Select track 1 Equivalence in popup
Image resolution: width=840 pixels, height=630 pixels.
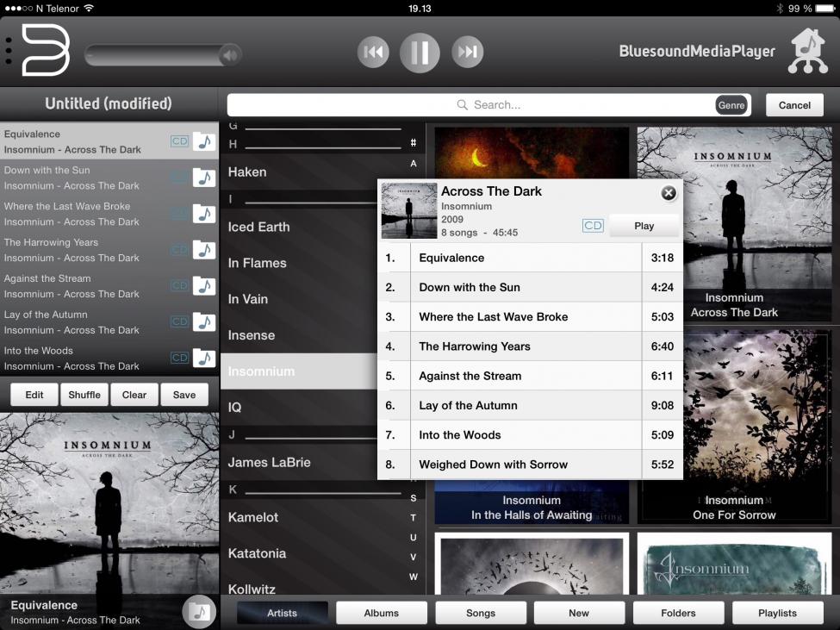click(x=531, y=258)
